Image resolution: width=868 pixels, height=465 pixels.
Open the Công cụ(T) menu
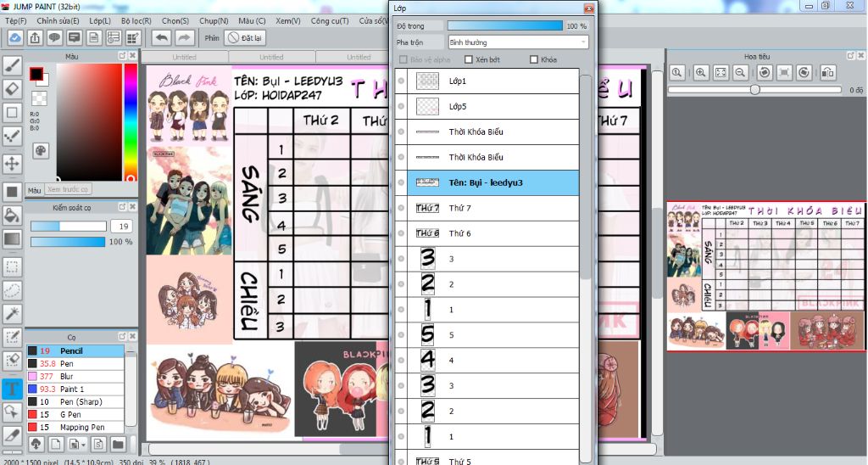pyautogui.click(x=330, y=20)
